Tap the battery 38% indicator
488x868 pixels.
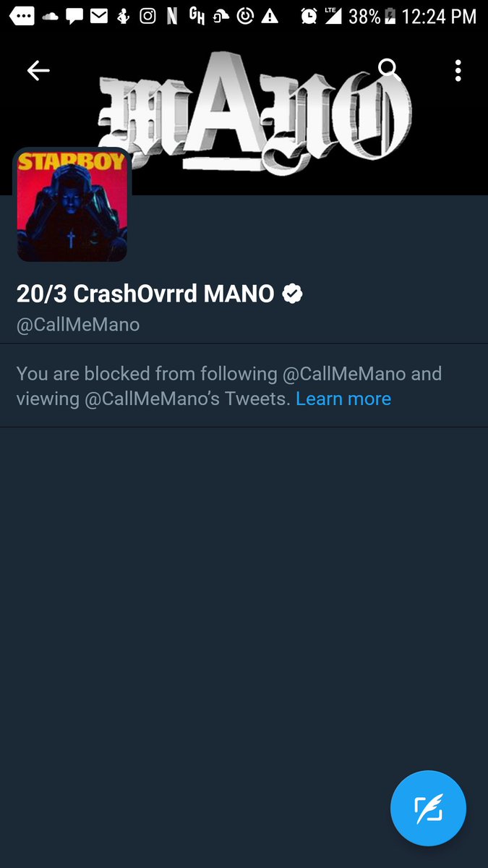372,16
